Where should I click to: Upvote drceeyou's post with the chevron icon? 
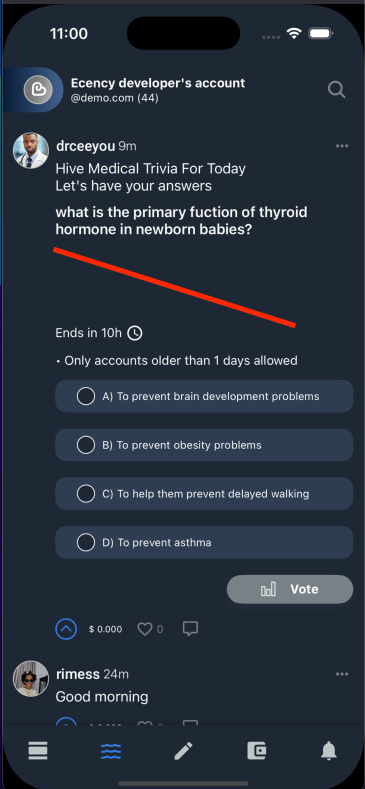point(66,628)
